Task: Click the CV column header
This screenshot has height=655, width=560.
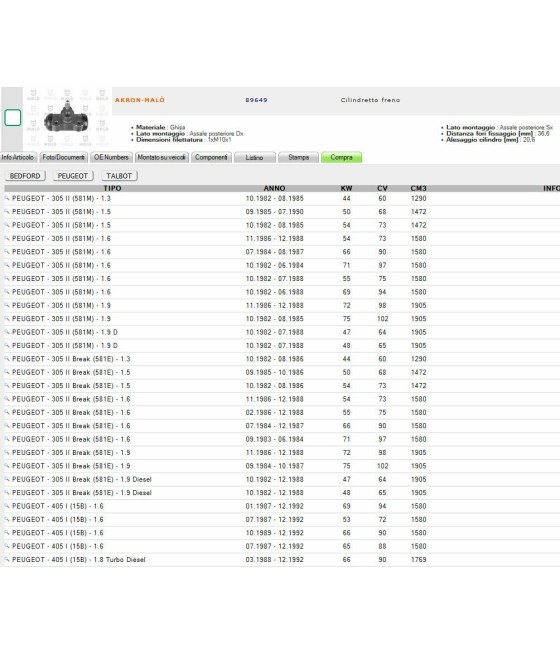Action: (382, 188)
